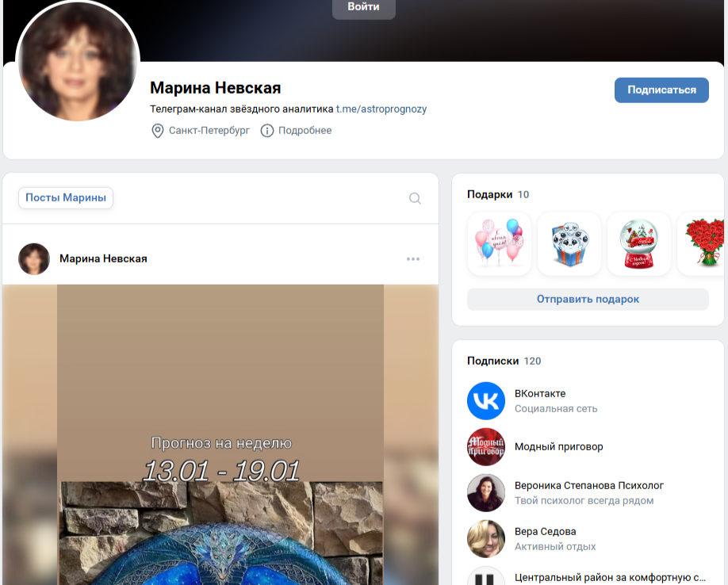
Task: Click the ВКонтакте logo icon
Action: [485, 401]
